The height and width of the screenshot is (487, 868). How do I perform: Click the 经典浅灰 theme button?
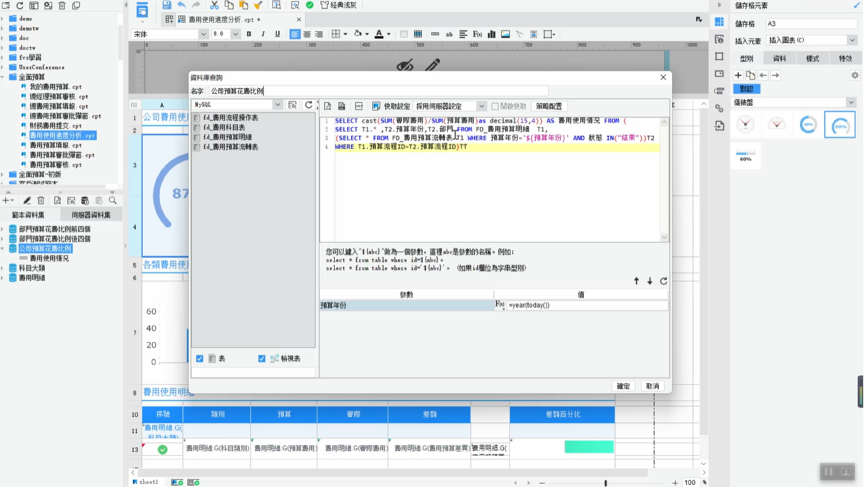click(338, 5)
